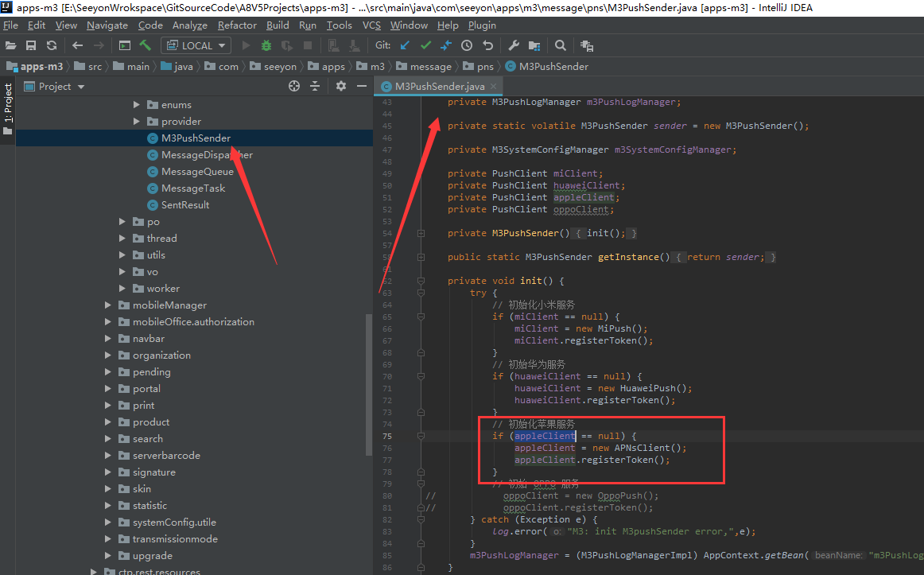Open settings using the wrench icon
Screen dimensions: 924x575
[514, 45]
